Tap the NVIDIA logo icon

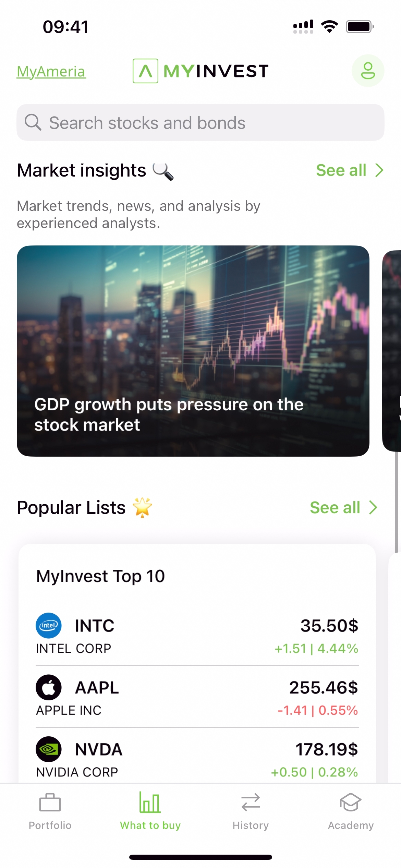[49, 749]
